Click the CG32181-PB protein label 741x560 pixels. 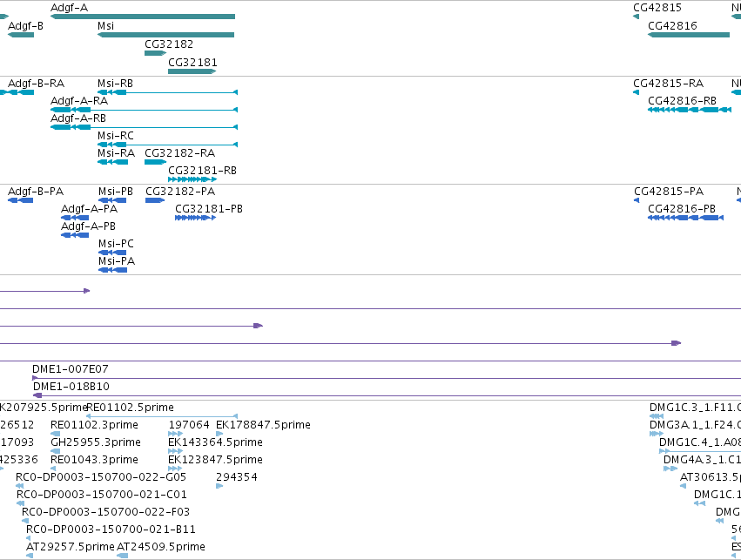[208, 209]
